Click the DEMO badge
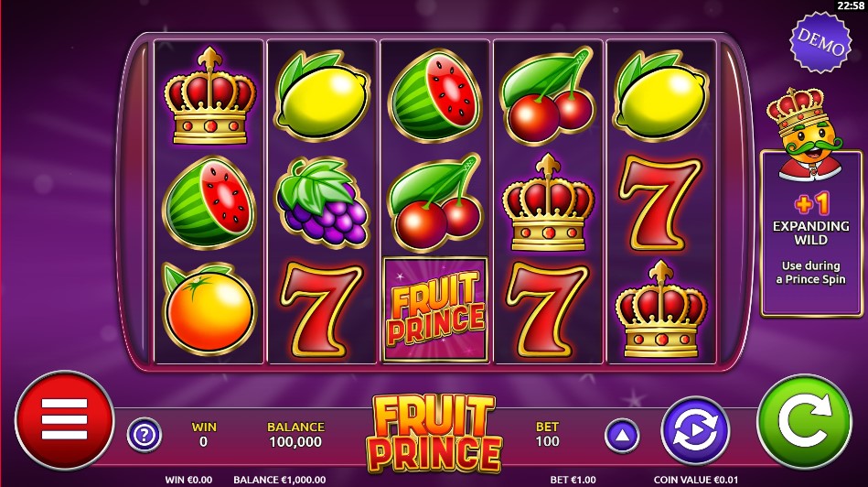 coord(820,42)
